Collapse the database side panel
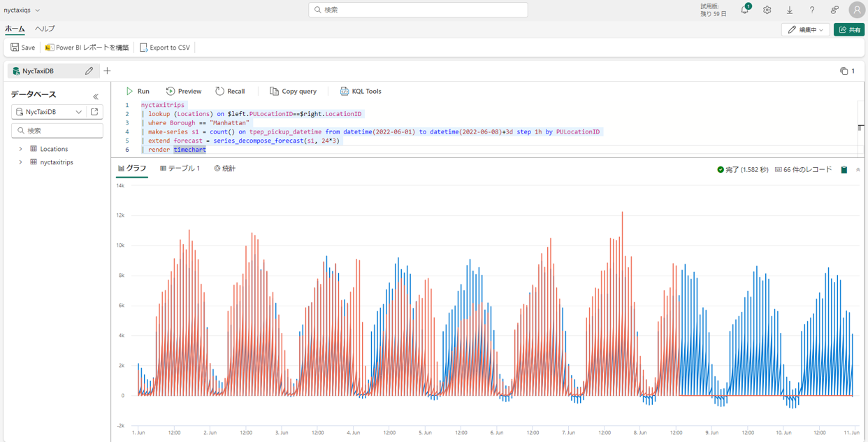The height and width of the screenshot is (442, 868). (x=96, y=97)
